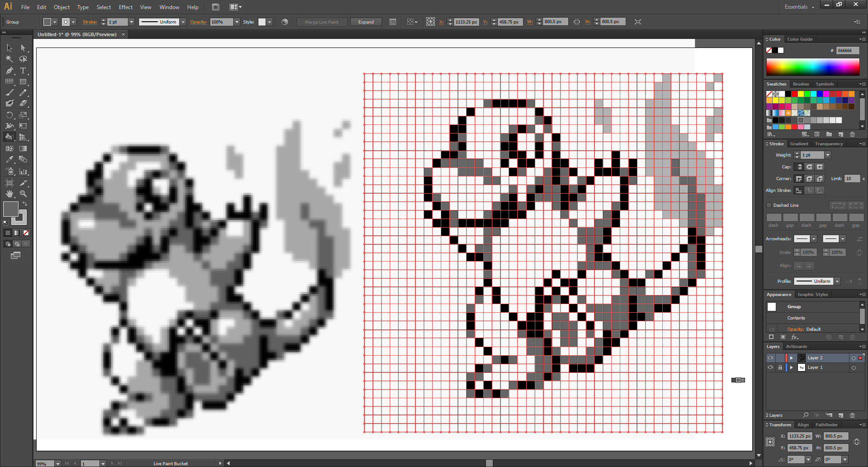
Task: Set corner to Bevel Join
Action: click(820, 179)
